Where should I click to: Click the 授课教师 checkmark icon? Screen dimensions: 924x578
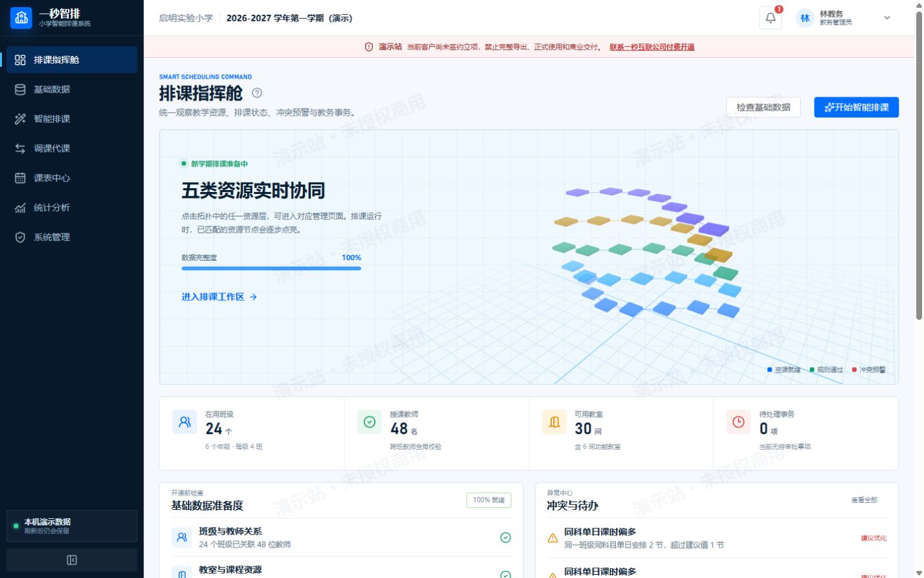click(370, 422)
